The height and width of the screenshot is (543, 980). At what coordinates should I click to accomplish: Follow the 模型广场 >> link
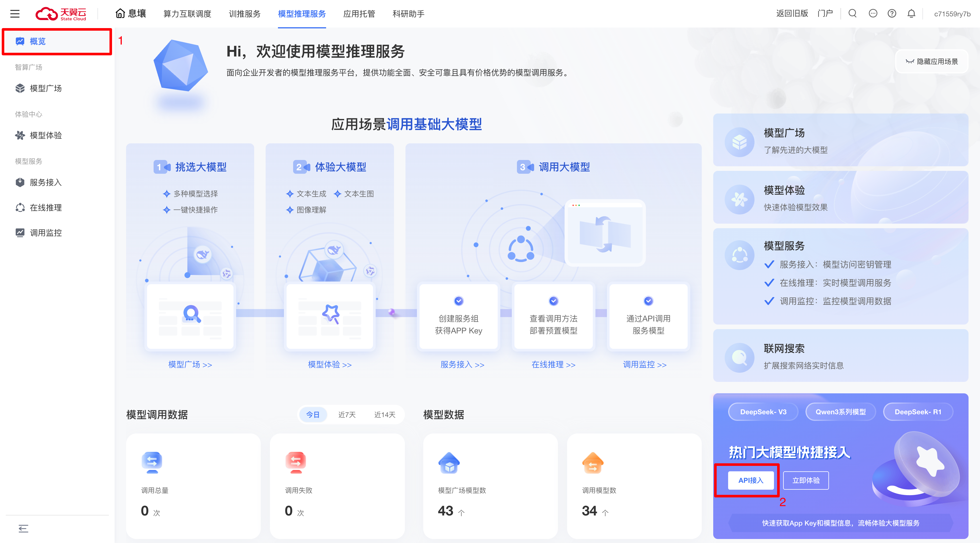click(190, 365)
